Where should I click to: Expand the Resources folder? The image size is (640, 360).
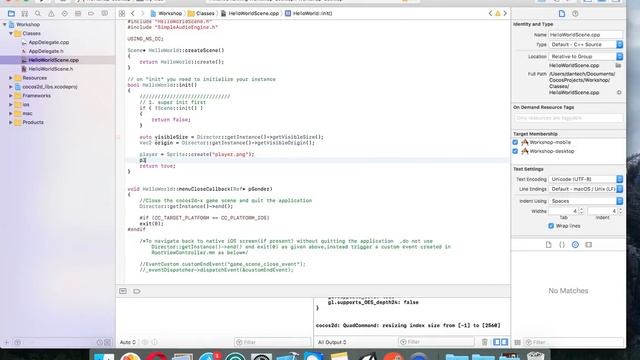(x=11, y=78)
